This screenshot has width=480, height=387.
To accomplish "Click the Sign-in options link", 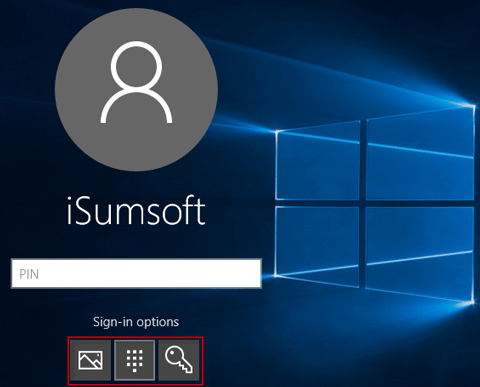I will [x=136, y=322].
